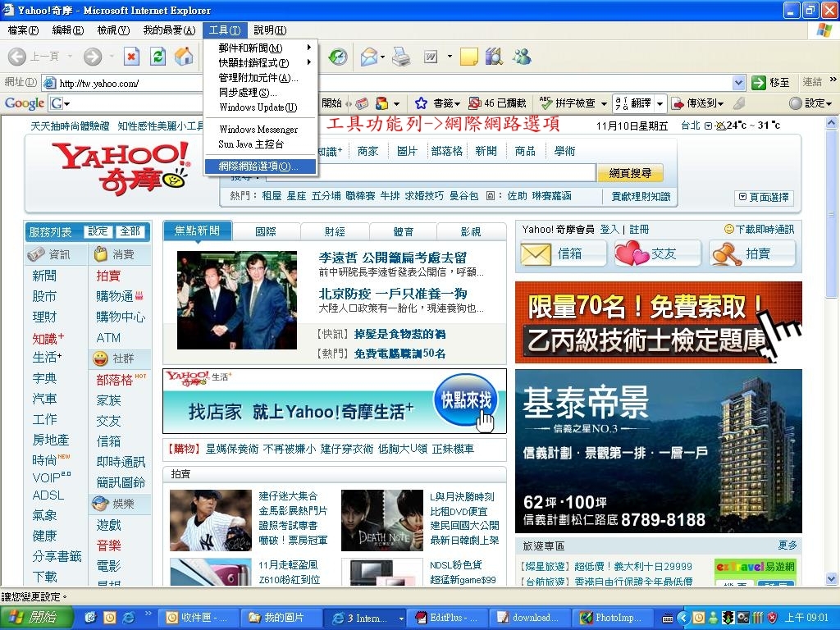Expand the 郵件和新聞 submenu
840x630 pixels.
coord(262,48)
